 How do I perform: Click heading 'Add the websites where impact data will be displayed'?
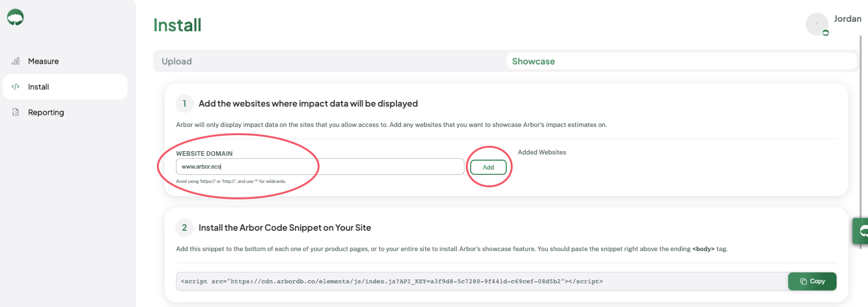[x=308, y=103]
